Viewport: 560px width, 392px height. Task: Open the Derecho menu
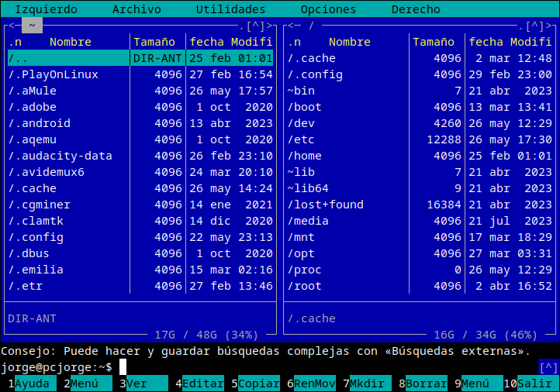tap(416, 9)
